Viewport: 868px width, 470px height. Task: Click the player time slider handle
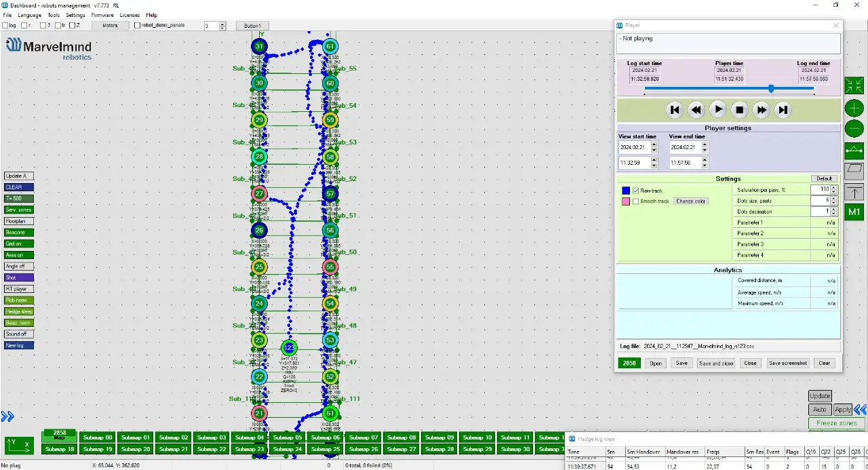pos(771,89)
